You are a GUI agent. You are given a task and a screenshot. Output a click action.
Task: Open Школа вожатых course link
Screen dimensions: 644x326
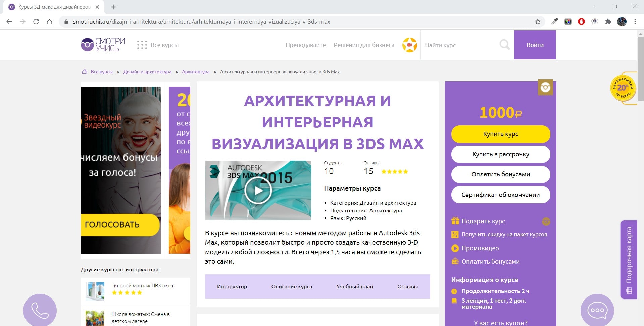pos(141,318)
